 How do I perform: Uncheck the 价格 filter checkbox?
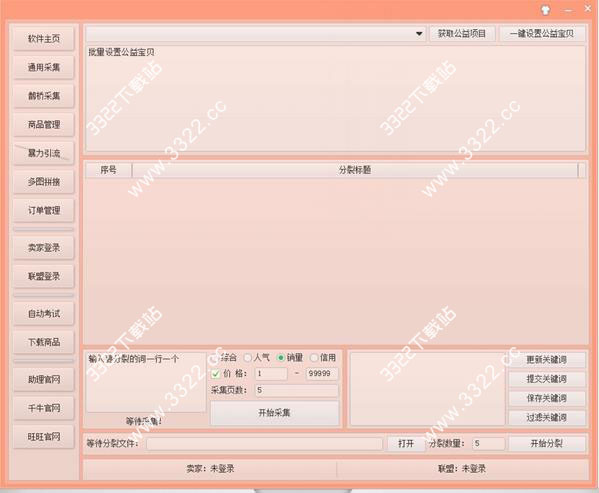215,374
